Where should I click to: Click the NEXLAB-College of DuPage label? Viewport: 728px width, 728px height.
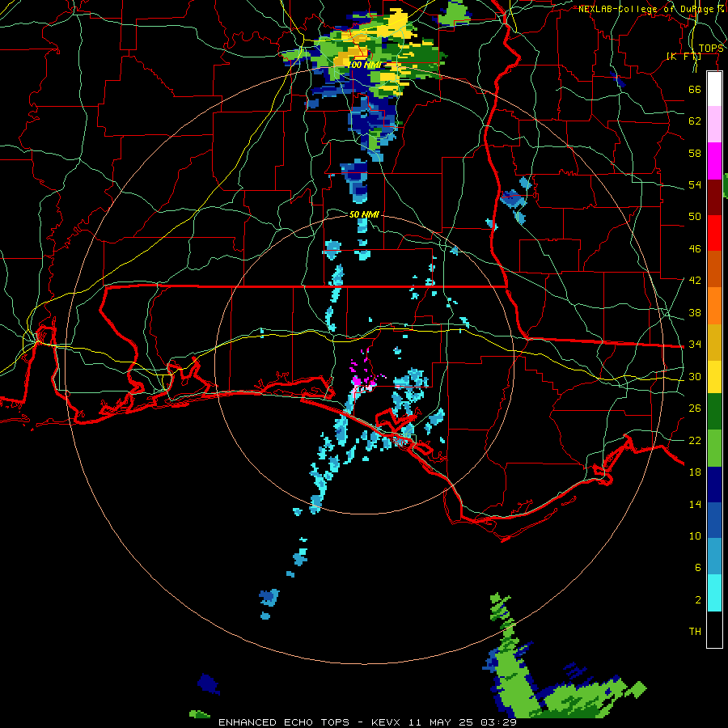click(651, 9)
